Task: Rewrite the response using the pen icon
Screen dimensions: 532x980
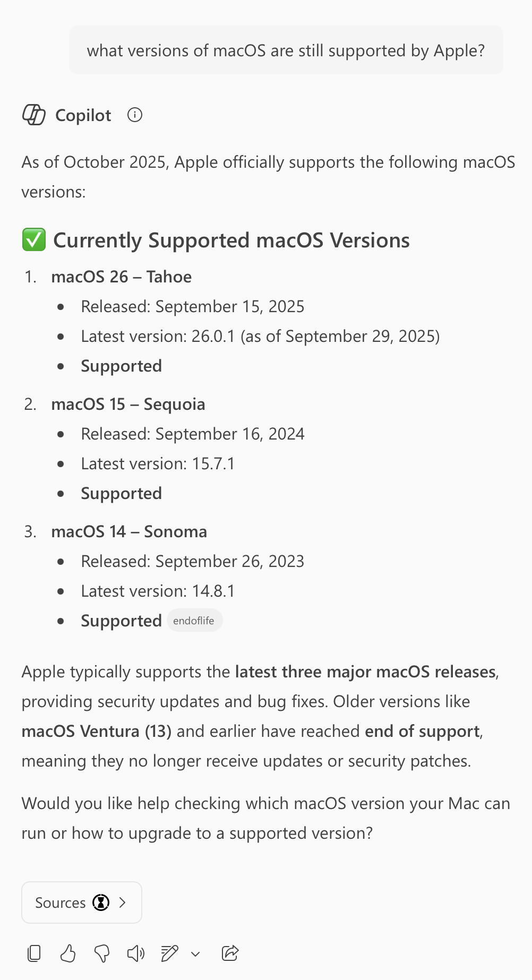Action: click(x=170, y=953)
